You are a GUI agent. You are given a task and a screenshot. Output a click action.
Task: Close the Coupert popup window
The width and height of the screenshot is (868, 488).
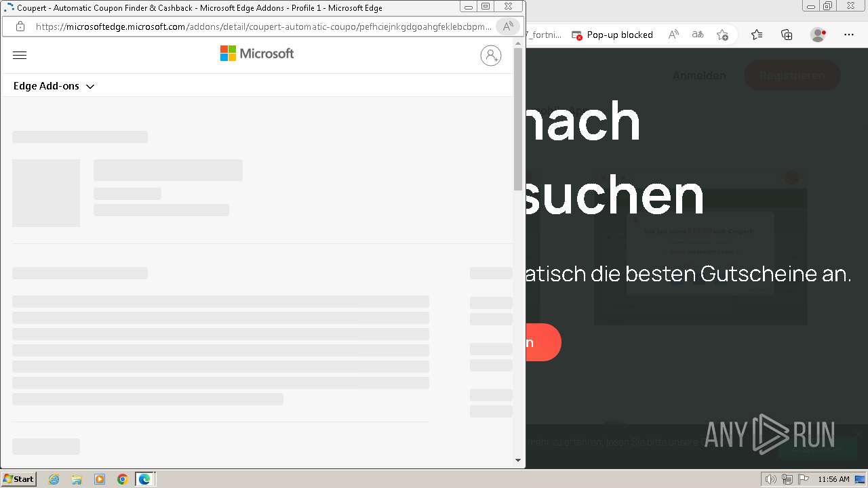pyautogui.click(x=508, y=6)
